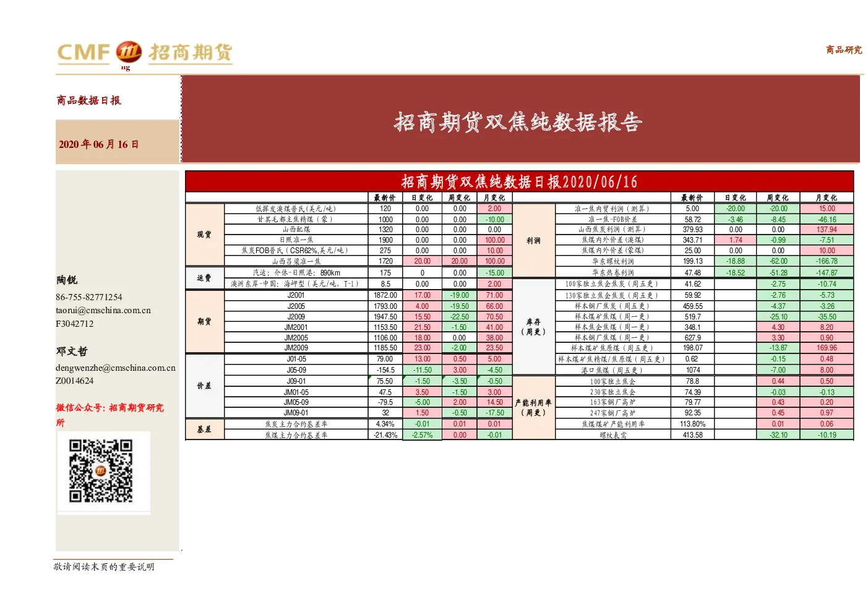Click the 产能利用率(周更) category cell

tap(534, 407)
